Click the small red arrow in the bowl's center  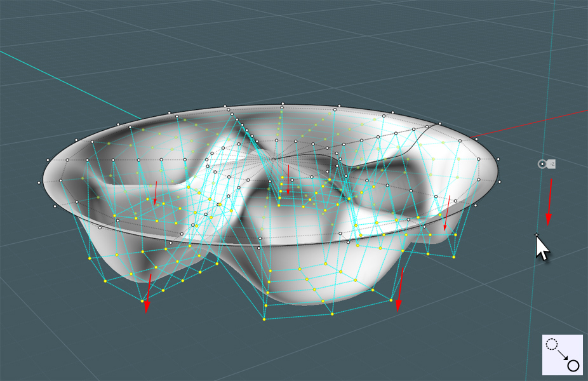(288, 179)
